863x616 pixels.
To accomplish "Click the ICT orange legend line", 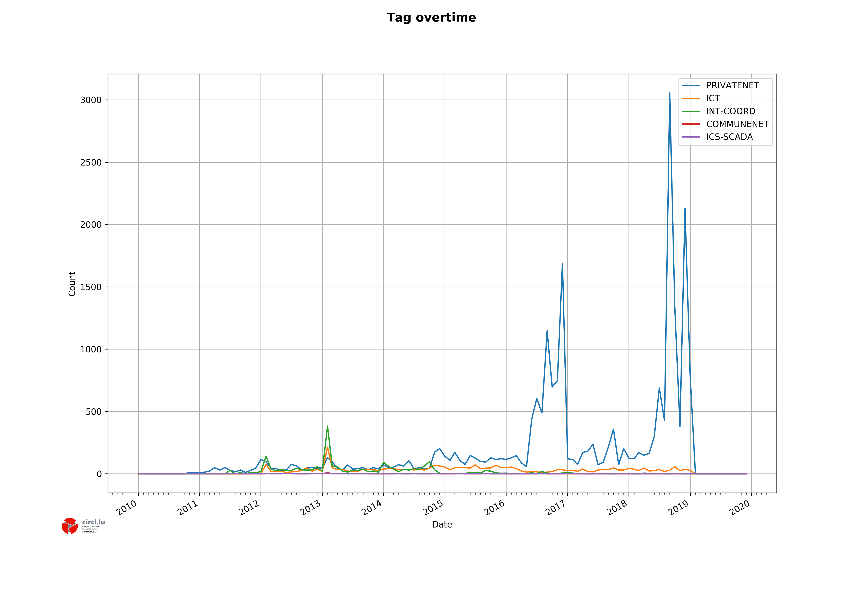I will pyautogui.click(x=691, y=99).
